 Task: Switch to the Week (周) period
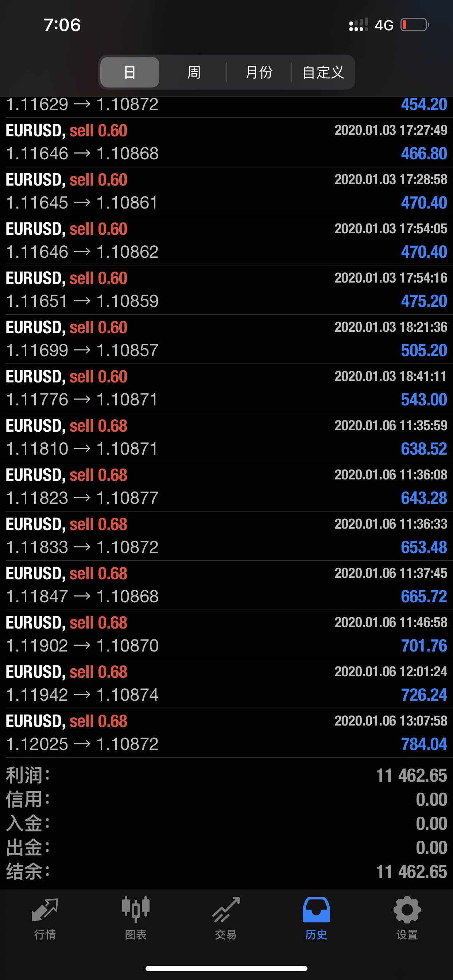tap(194, 72)
